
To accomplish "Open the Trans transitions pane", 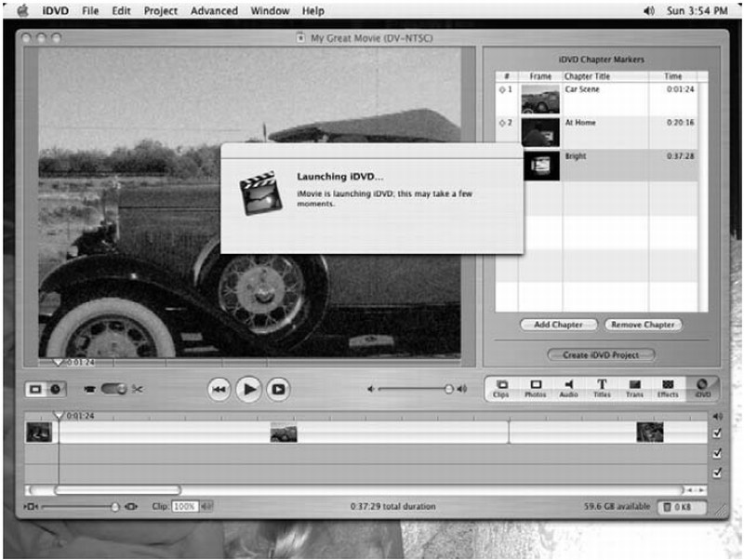I will click(634, 388).
